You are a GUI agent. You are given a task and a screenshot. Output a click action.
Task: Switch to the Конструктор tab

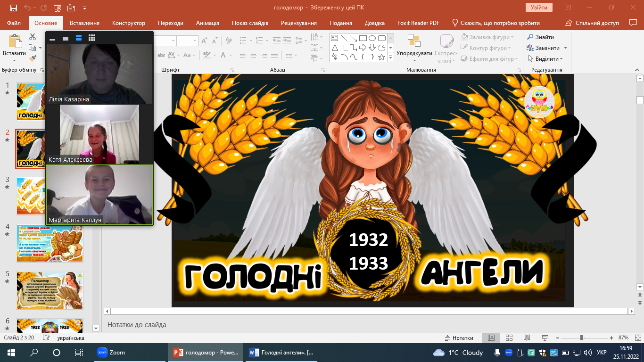point(129,23)
